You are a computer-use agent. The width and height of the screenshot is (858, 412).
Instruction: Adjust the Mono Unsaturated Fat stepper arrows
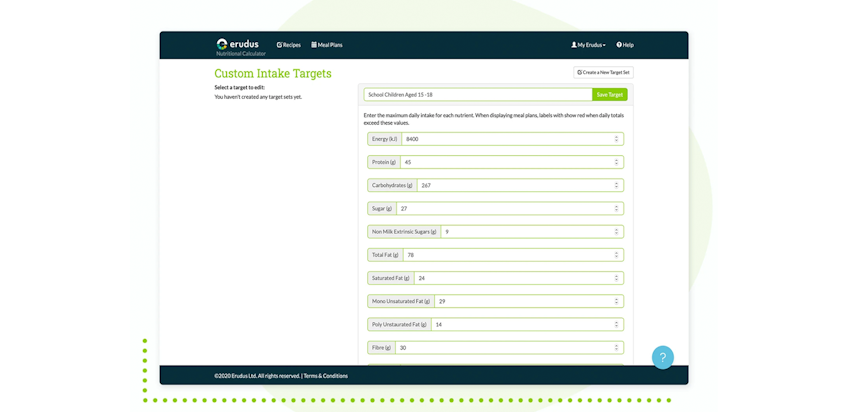pyautogui.click(x=616, y=301)
